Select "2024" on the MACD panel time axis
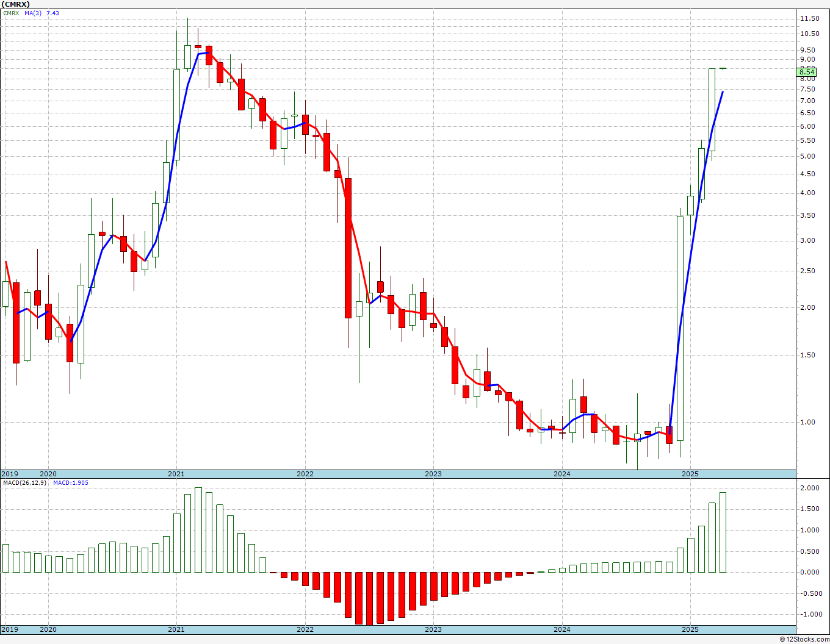The image size is (830, 644). point(561,629)
